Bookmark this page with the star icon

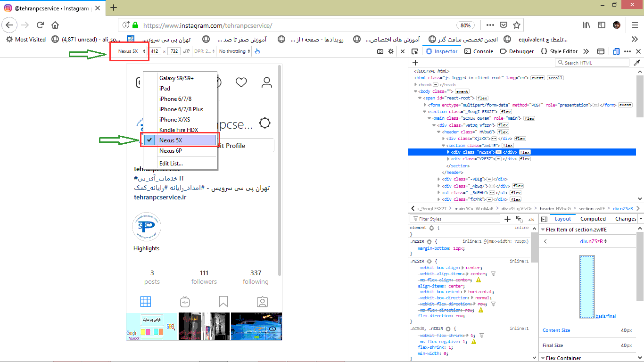[x=517, y=25]
